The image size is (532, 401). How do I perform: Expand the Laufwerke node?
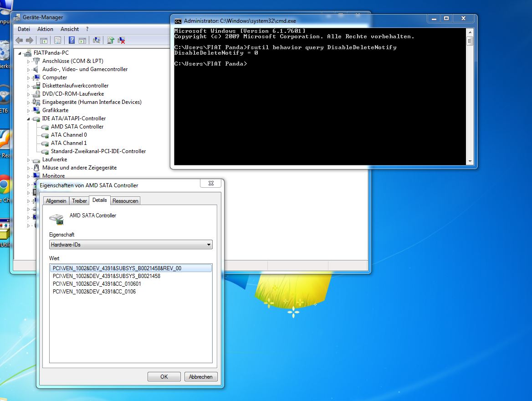pyautogui.click(x=29, y=160)
